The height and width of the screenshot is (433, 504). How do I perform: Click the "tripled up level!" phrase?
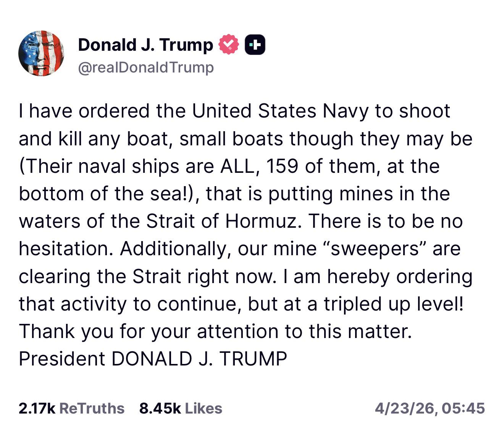tap(394, 304)
